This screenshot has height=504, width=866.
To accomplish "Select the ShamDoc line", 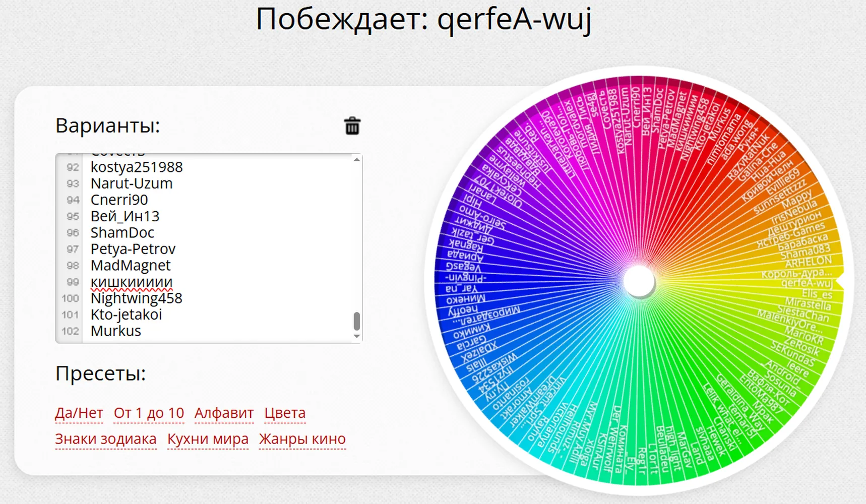I will 122,232.
